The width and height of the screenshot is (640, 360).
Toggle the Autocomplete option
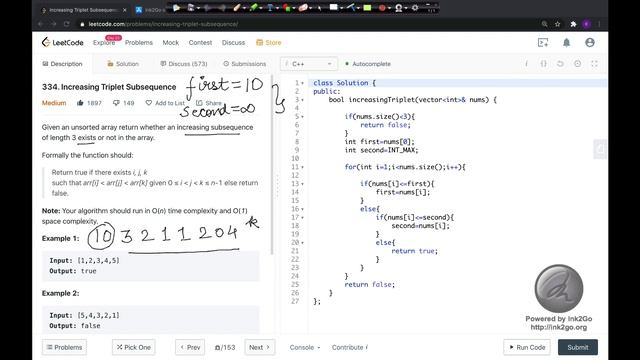tap(368, 64)
